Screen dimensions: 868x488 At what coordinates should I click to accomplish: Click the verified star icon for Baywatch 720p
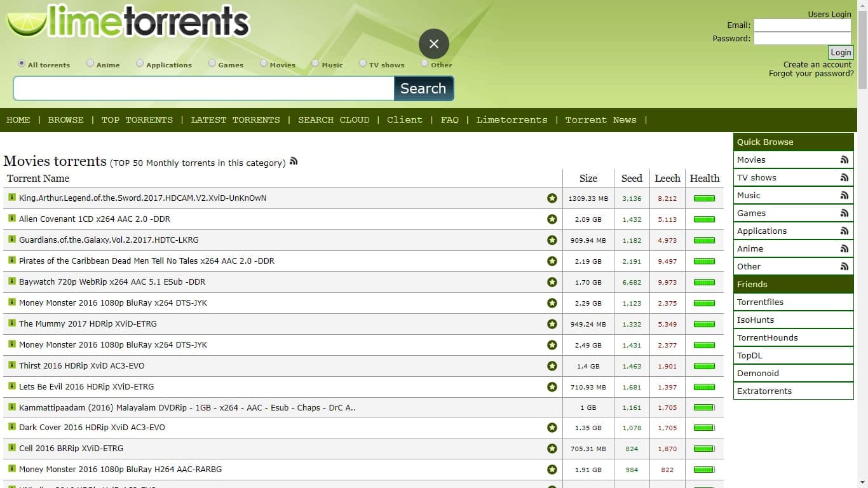[552, 282]
